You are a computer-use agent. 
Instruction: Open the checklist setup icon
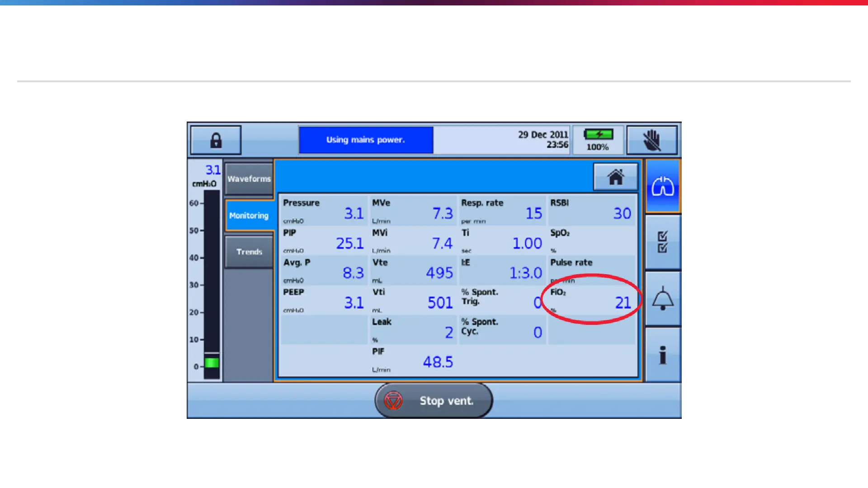[x=663, y=242]
